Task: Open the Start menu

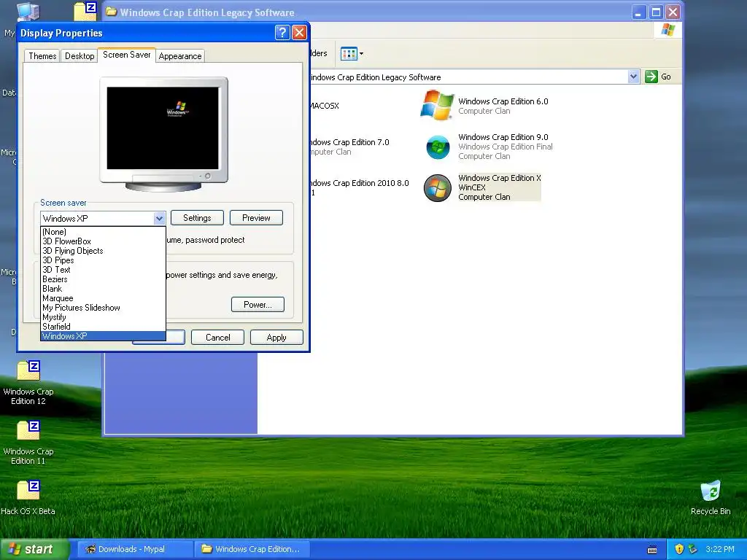Action: pos(34,549)
